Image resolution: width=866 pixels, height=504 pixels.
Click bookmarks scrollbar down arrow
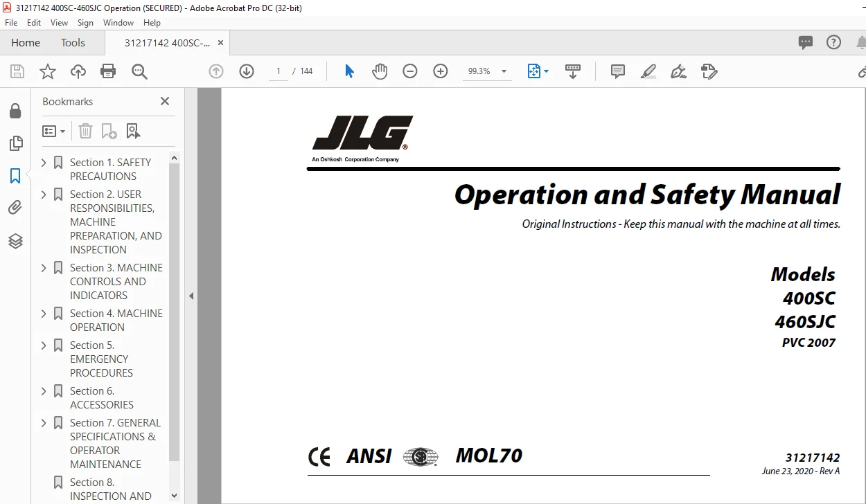pos(174,496)
